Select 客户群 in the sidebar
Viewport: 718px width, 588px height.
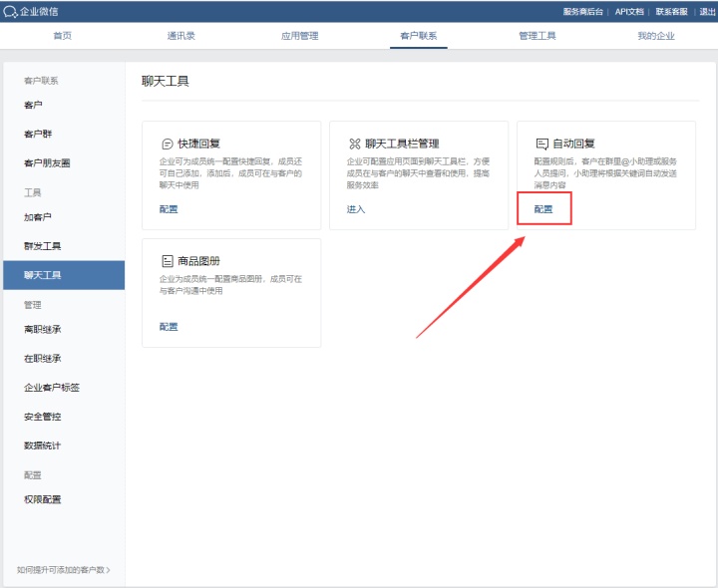point(37,134)
